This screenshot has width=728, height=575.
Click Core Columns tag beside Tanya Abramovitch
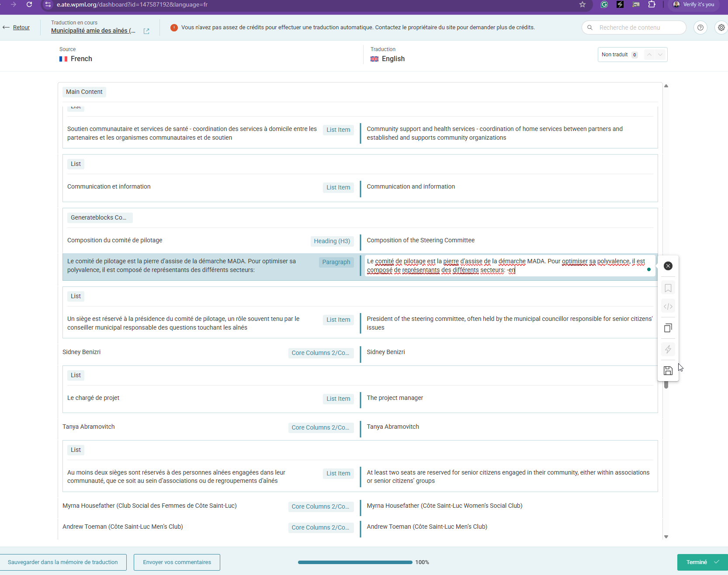[321, 427]
